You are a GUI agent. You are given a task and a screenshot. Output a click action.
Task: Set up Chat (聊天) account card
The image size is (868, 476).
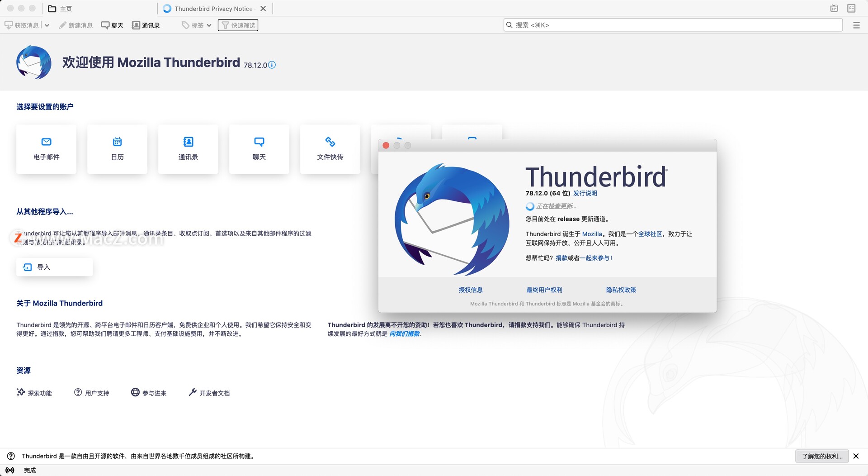pos(259,149)
